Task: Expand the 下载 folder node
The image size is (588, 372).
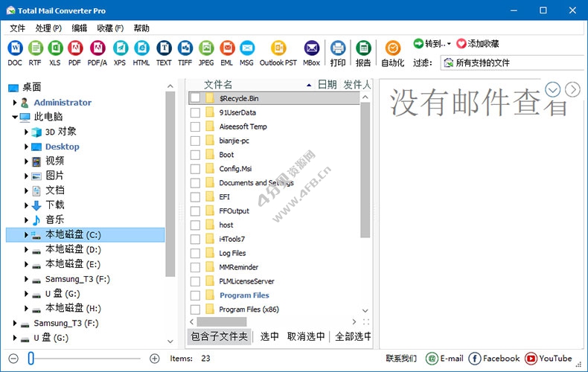Action: click(x=26, y=205)
